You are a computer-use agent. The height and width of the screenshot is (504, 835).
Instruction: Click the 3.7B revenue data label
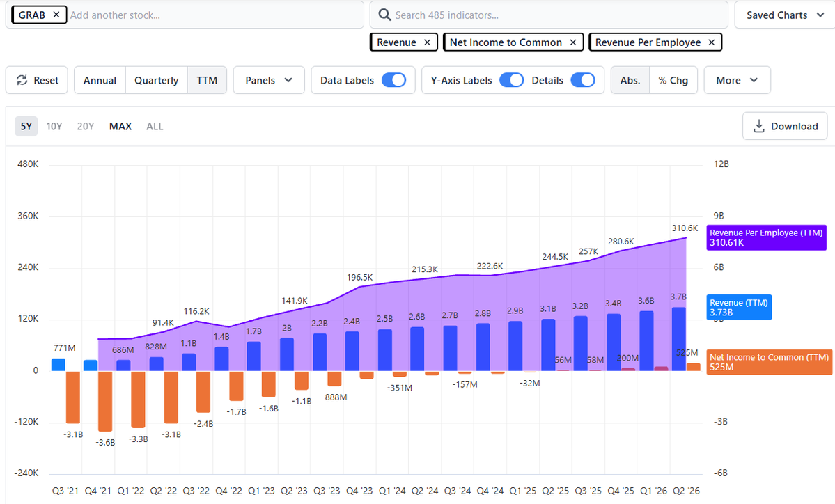click(678, 297)
